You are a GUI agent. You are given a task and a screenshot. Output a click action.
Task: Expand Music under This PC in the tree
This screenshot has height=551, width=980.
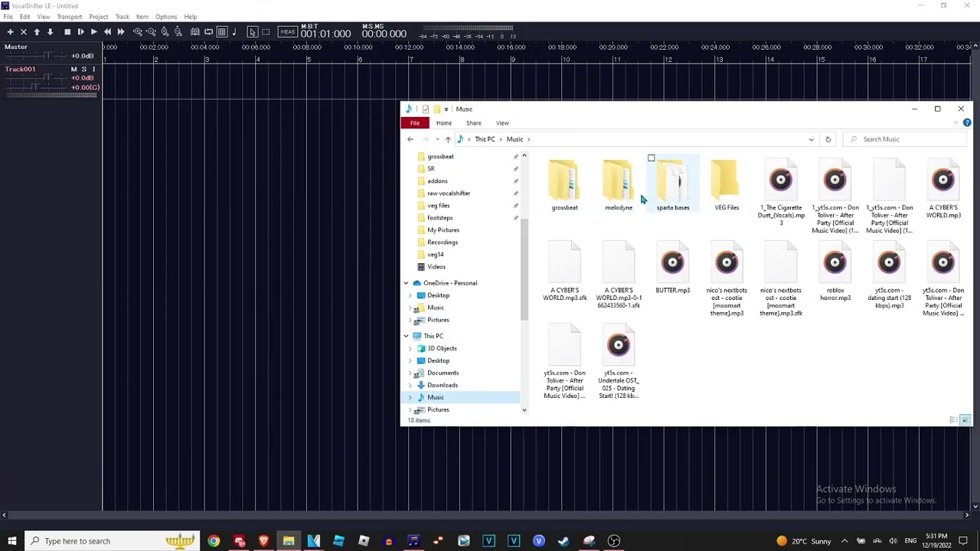point(410,397)
